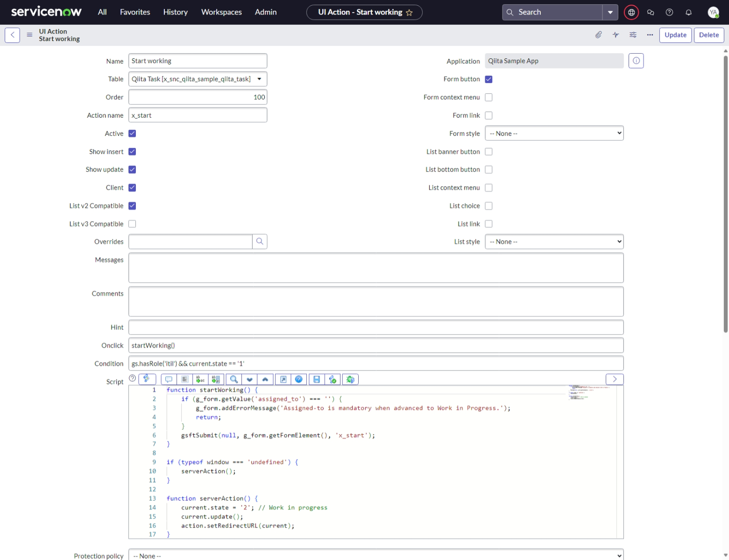
Task: Uncheck the Form button checkbox
Action: (x=488, y=79)
